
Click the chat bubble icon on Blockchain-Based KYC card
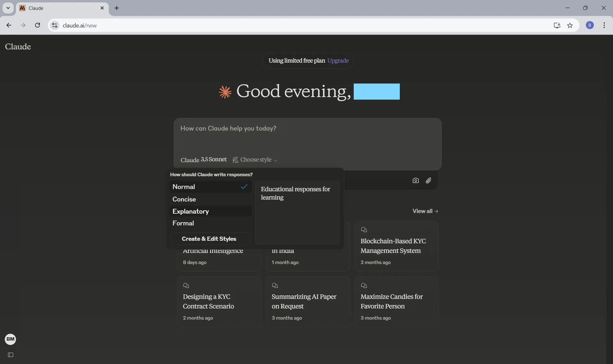(364, 230)
